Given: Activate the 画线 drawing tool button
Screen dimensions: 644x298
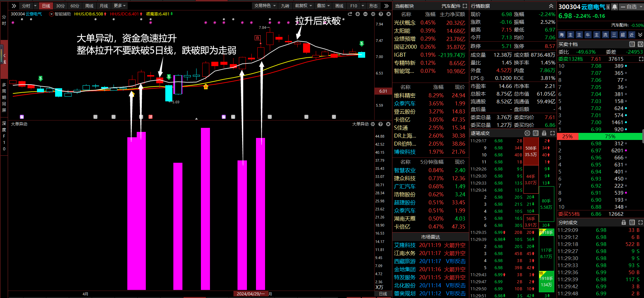Looking at the screenshot, I should tap(339, 6).
